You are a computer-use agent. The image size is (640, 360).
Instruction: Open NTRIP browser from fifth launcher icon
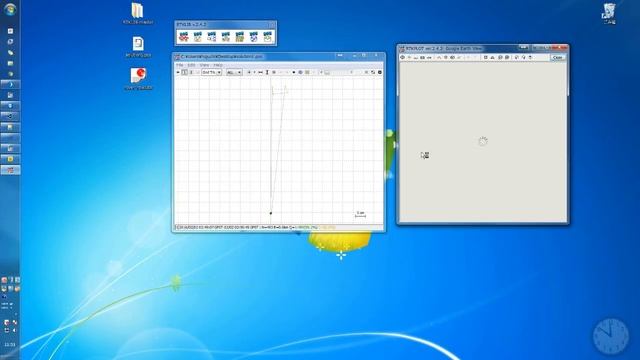coord(240,37)
